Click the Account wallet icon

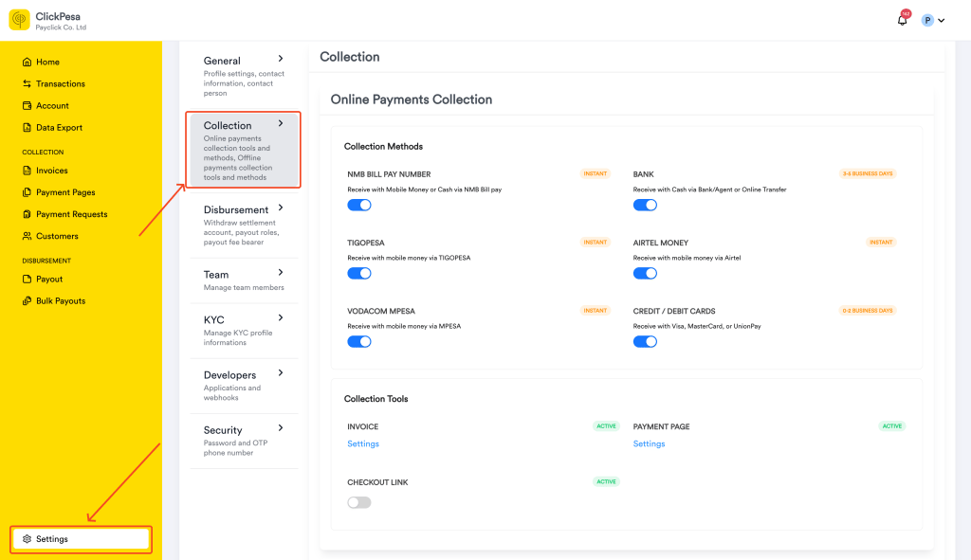[x=27, y=106]
